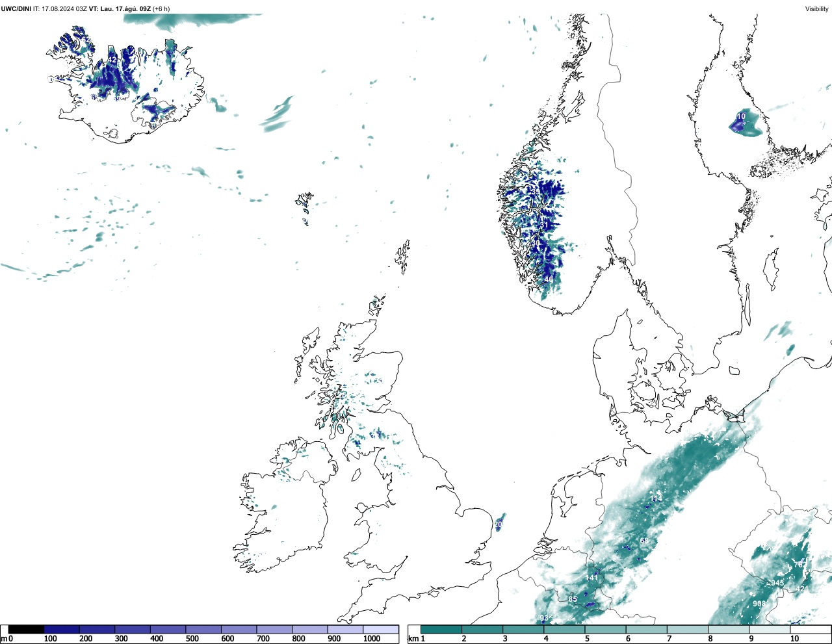Viewport: 832px width, 644px height.
Task: Click the "20" value off eastern England
Action: (499, 524)
